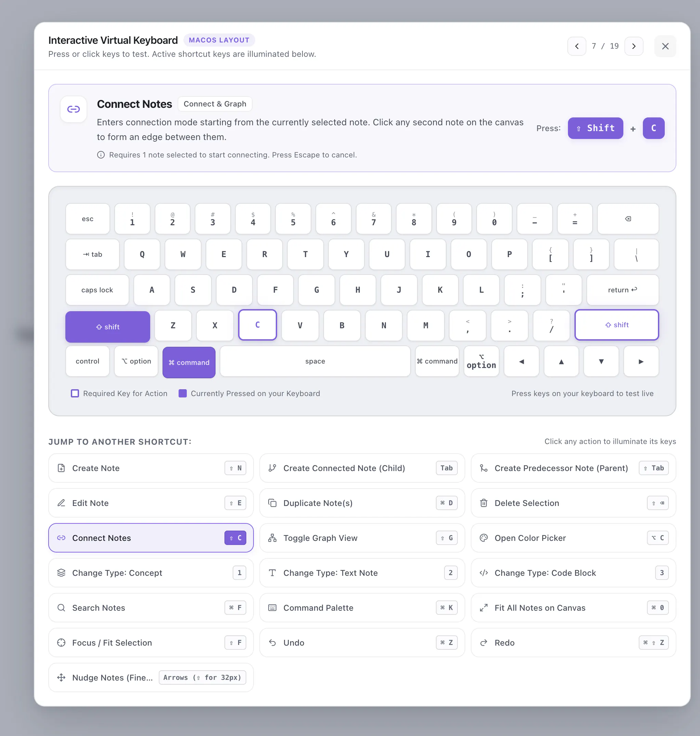Click the highlighted C key
The image size is (700, 736).
[x=258, y=325]
